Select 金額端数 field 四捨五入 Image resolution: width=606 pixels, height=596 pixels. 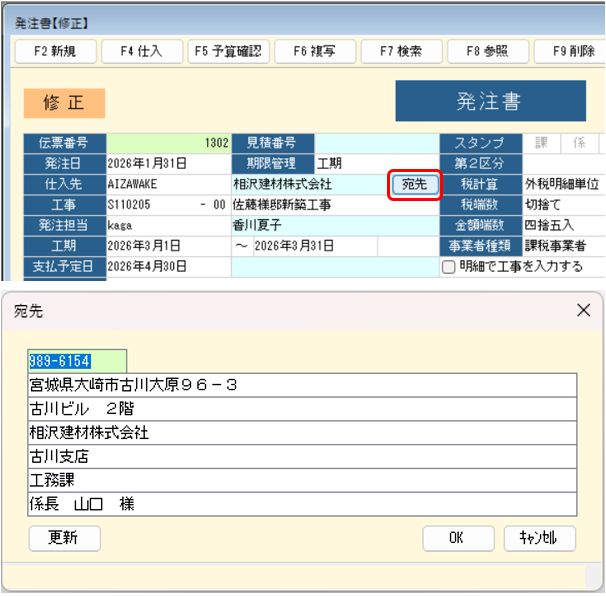(x=563, y=225)
